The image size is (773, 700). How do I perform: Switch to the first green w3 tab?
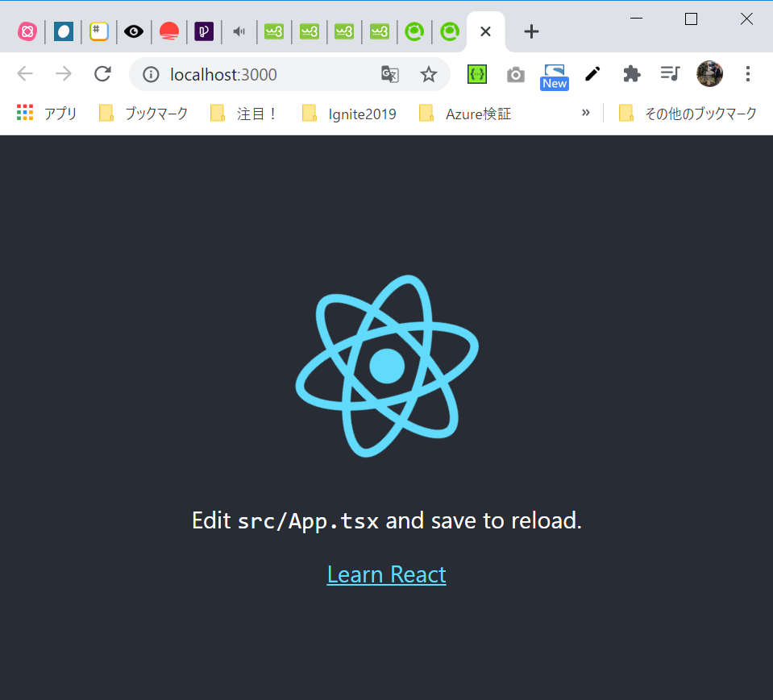(274, 31)
